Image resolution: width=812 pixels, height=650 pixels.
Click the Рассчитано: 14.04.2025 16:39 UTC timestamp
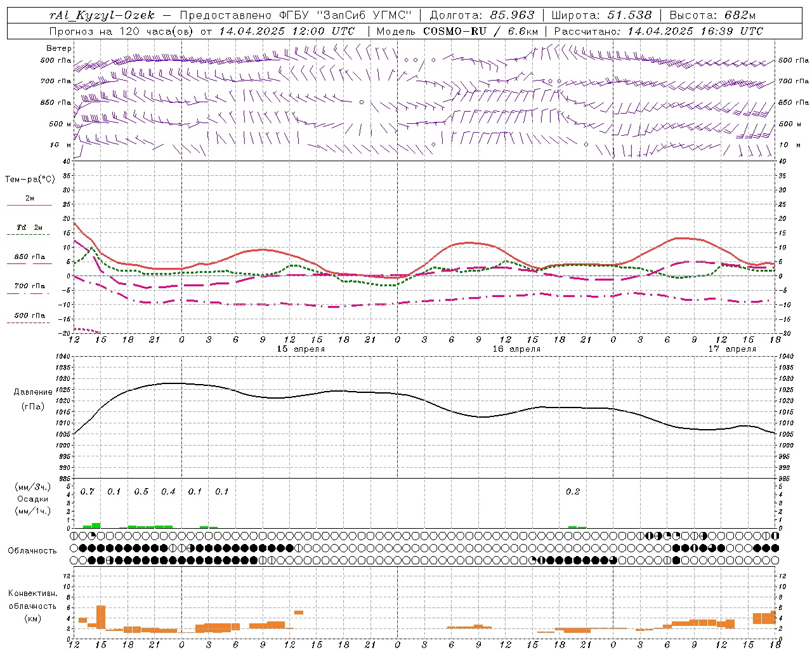658,31
